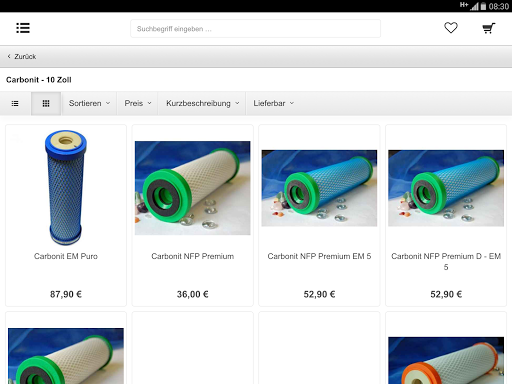Viewport: 512px width, 384px height.
Task: Open the orange-capped filter in second row
Action: pos(446,360)
